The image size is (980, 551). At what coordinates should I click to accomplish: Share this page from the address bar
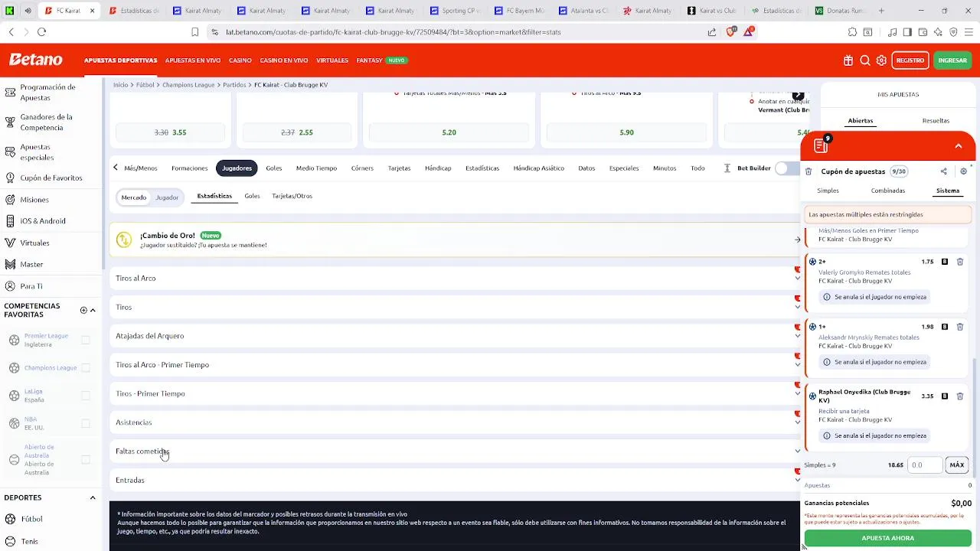(x=712, y=32)
